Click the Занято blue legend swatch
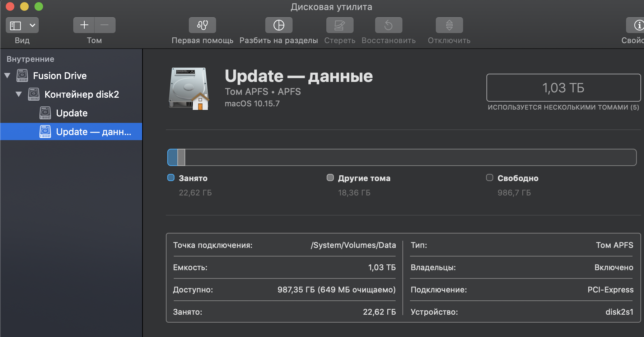644x337 pixels. point(171,177)
